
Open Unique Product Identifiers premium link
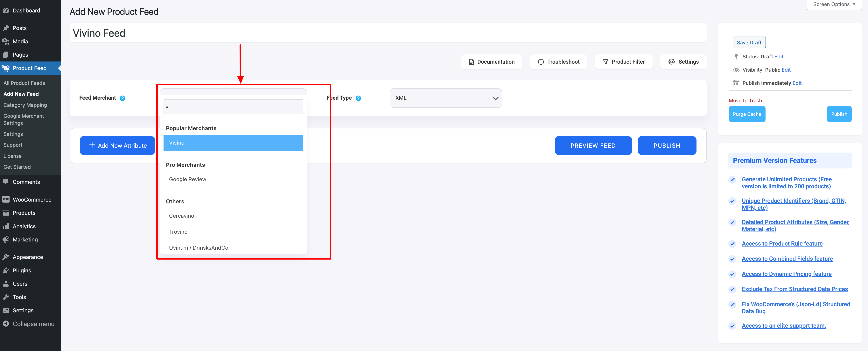pos(794,204)
